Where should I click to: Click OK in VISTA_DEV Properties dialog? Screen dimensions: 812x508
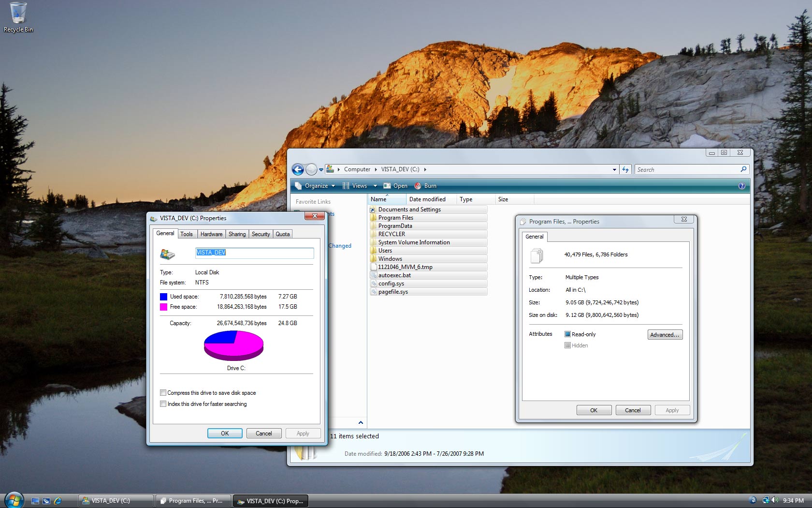coord(225,433)
